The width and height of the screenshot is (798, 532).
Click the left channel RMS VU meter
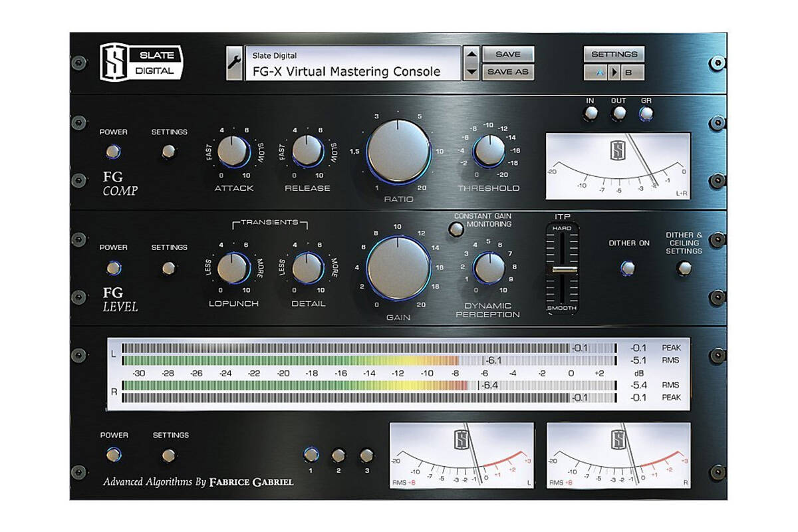coord(462,456)
